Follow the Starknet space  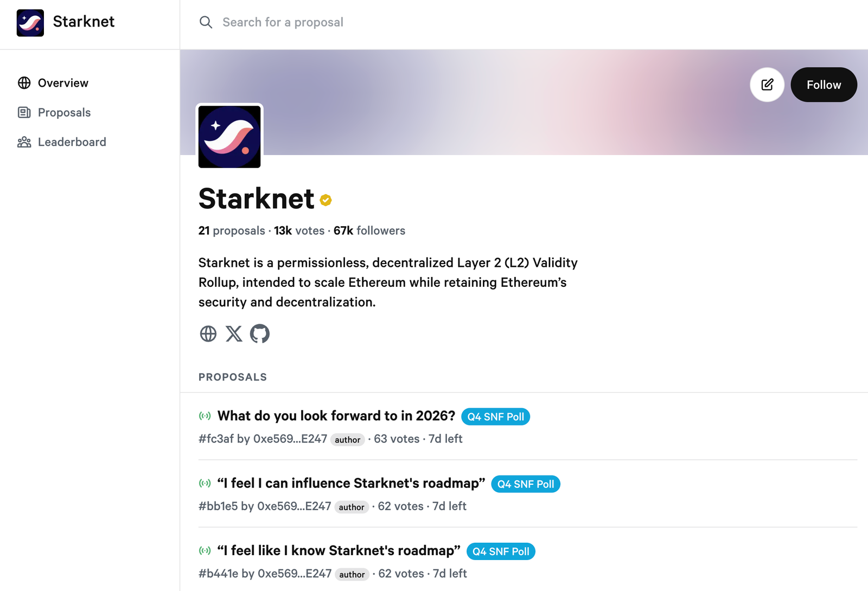point(824,85)
